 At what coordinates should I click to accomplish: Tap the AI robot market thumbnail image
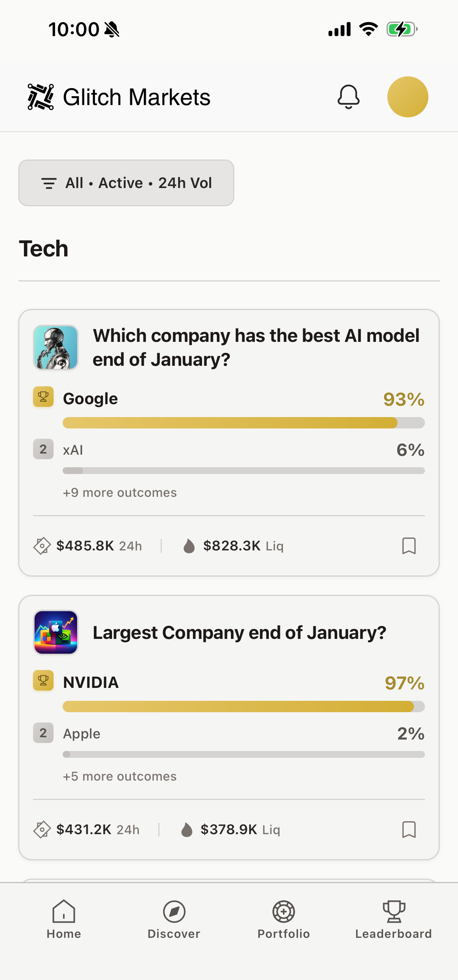pyautogui.click(x=55, y=347)
